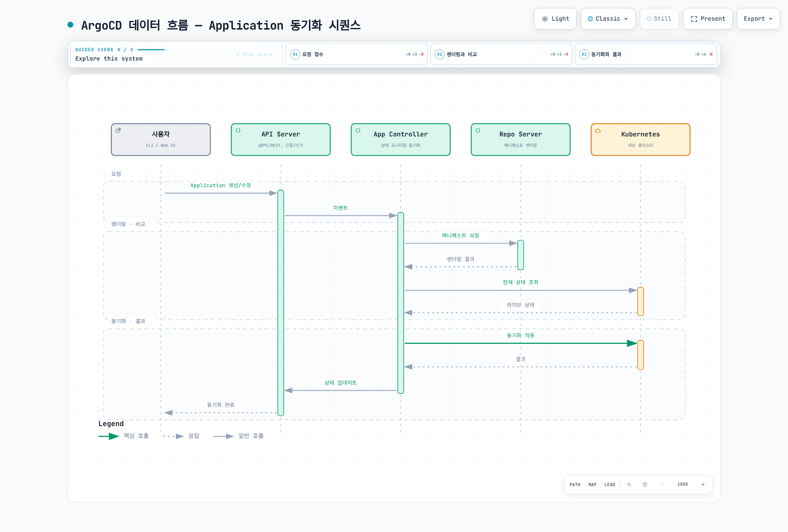Click the '일반 호출' legend entry
788x532 pixels.
pos(239,436)
